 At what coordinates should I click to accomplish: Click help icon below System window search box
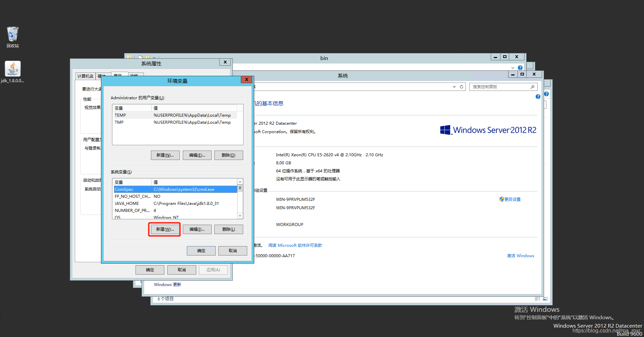coord(538,97)
